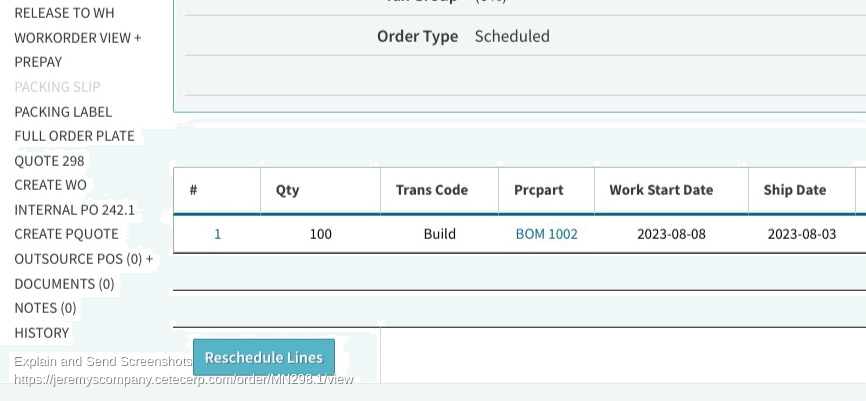866x401 pixels.
Task: Select FULL ORDER PLATE sidebar item
Action: 74,136
